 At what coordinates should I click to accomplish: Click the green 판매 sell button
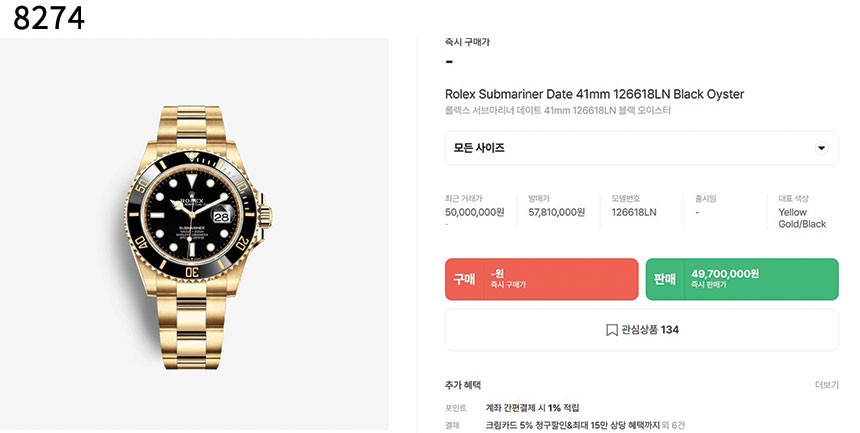(742, 279)
